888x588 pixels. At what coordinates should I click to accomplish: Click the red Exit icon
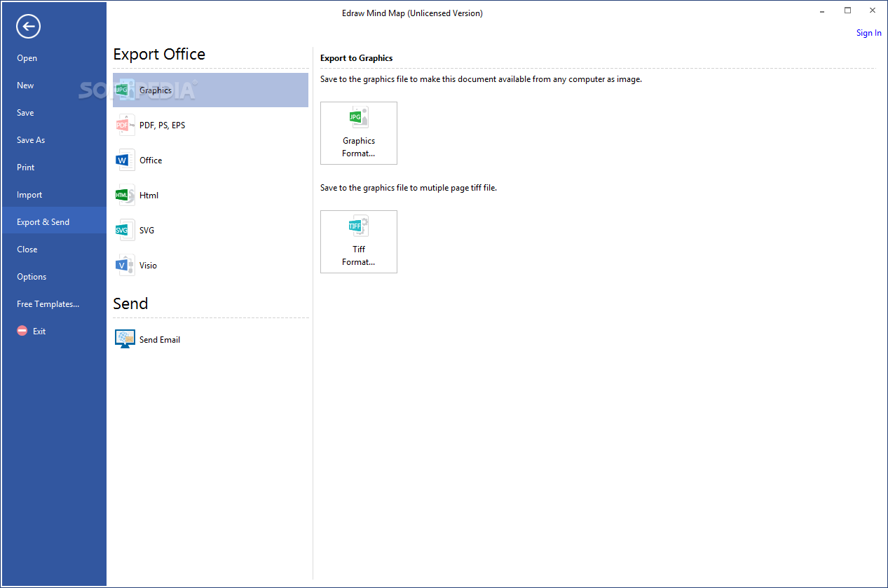(x=22, y=331)
